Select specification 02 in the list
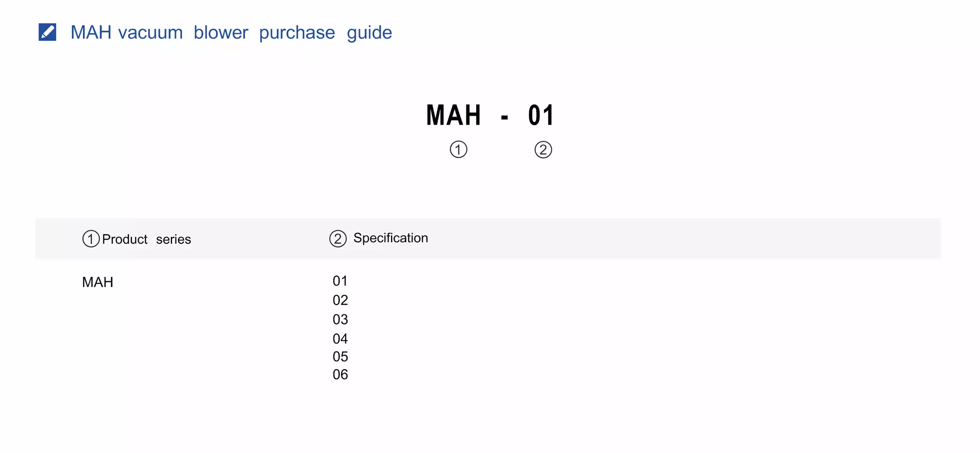 tap(340, 300)
